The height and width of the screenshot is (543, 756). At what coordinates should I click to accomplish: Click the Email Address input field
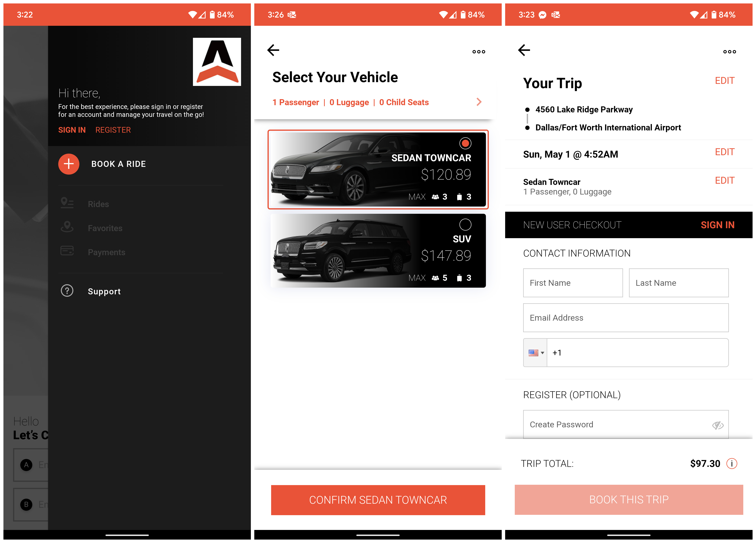point(625,318)
